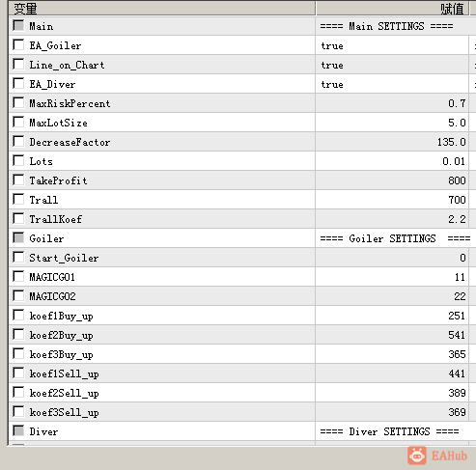Tick the koef3Sell_up checkbox
This screenshot has width=476, height=470.
[18, 411]
